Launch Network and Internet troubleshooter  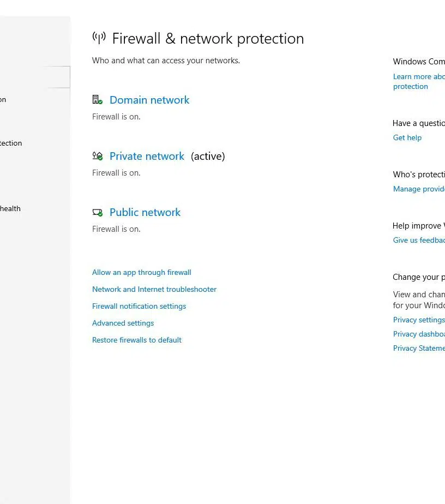154,289
